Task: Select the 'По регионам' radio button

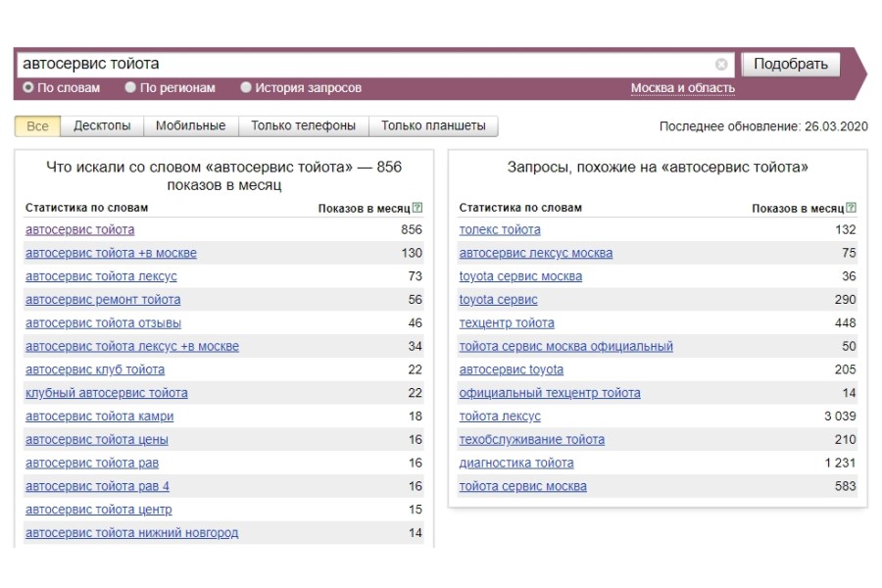Action: tap(130, 88)
